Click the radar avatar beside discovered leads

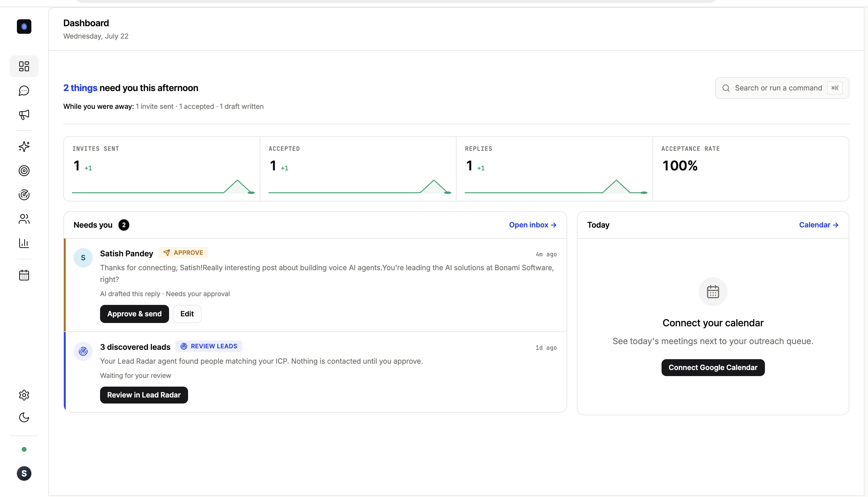coord(83,351)
